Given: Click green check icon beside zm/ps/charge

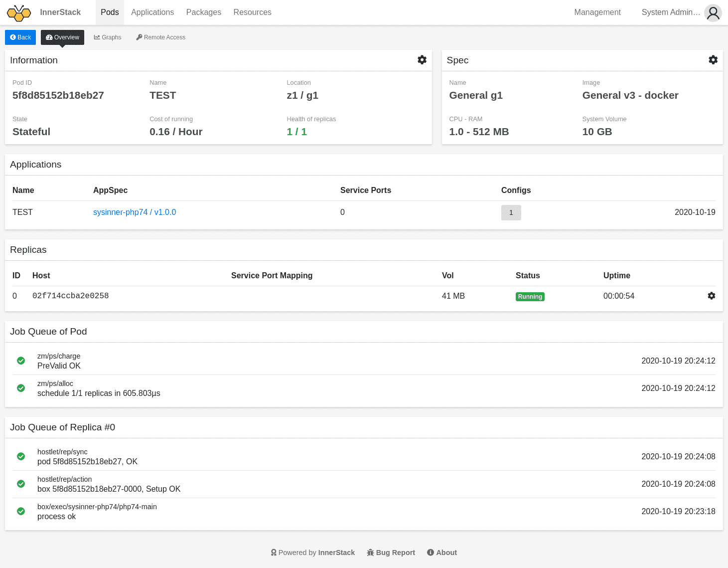Looking at the screenshot, I should (21, 361).
